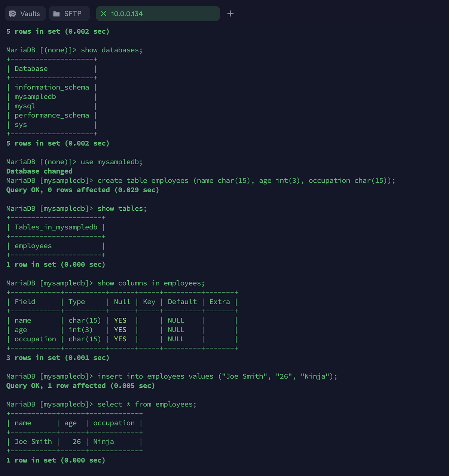This screenshot has height=476, width=449.
Task: Click the SFTP button in the top bar
Action: pos(69,13)
